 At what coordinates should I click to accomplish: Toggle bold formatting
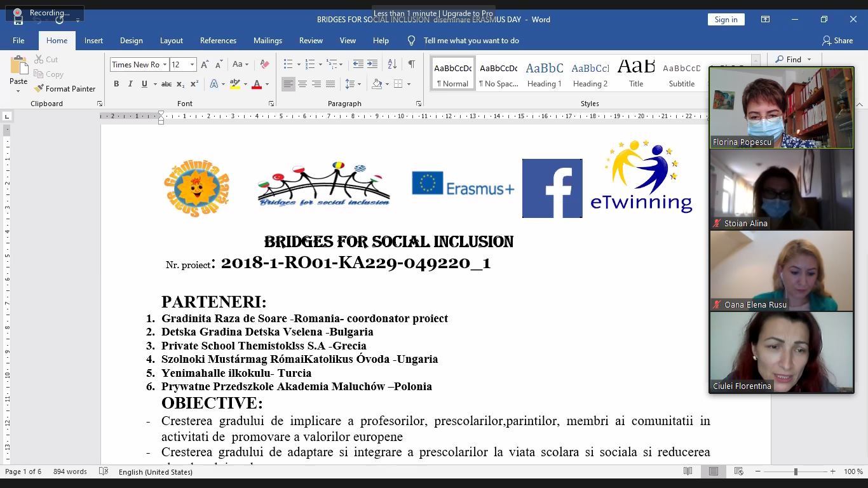(x=116, y=84)
